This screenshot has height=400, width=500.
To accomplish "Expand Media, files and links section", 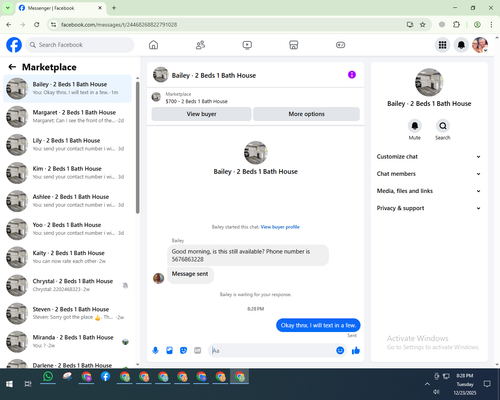I will pos(429,191).
